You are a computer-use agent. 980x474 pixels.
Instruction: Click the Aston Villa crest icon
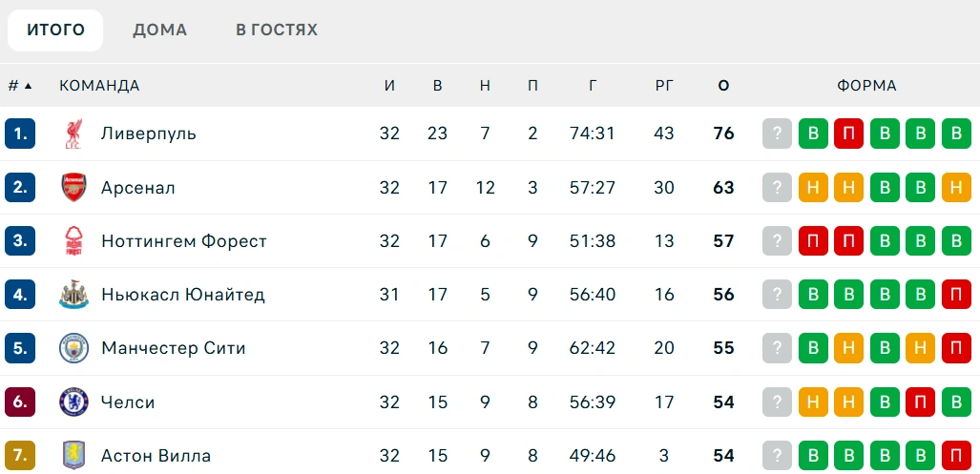click(73, 455)
